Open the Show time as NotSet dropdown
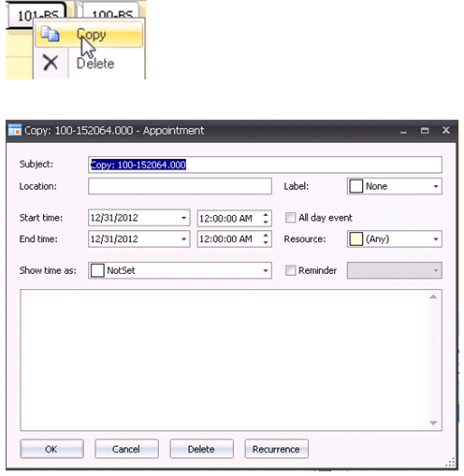 tap(180, 270)
